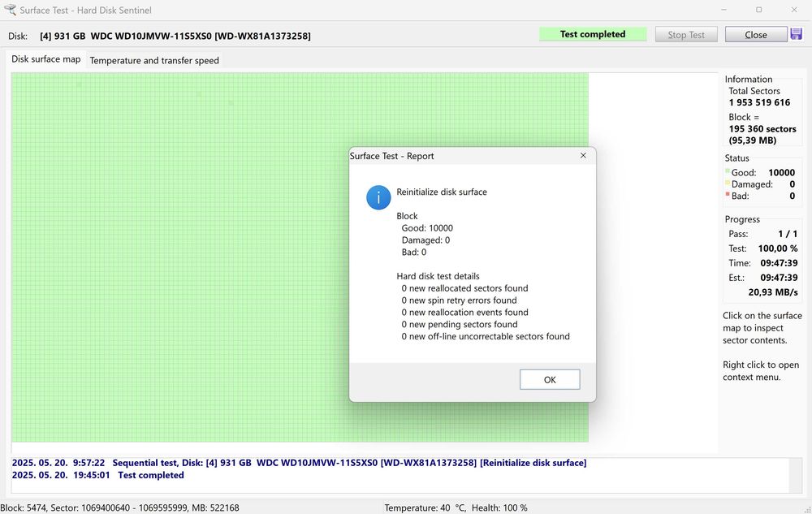Viewport: 812px width, 514px height.
Task: Click '0 new off-line uncorrectable sectors found' line
Action: tap(486, 336)
